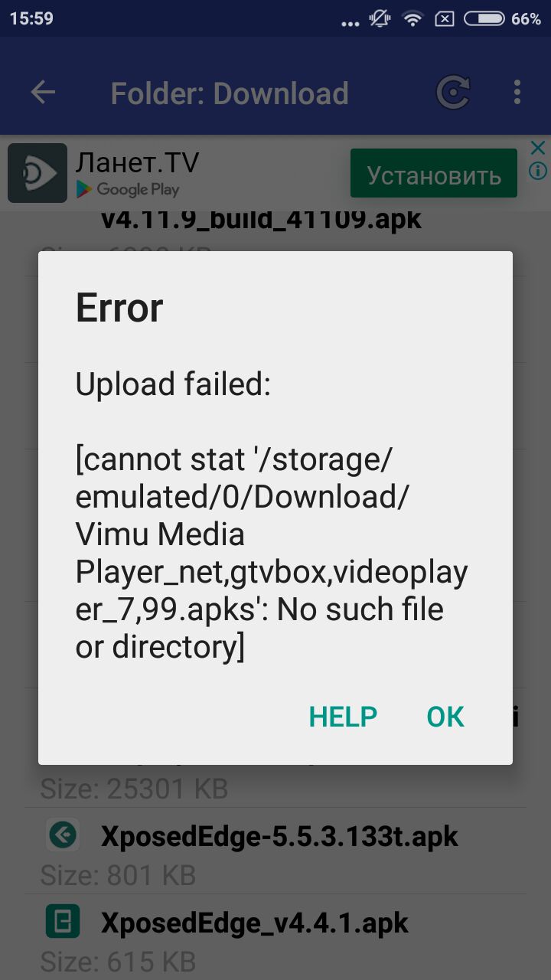Tap the refresh folder icon
Viewport: 551px width, 980px height.
[453, 93]
